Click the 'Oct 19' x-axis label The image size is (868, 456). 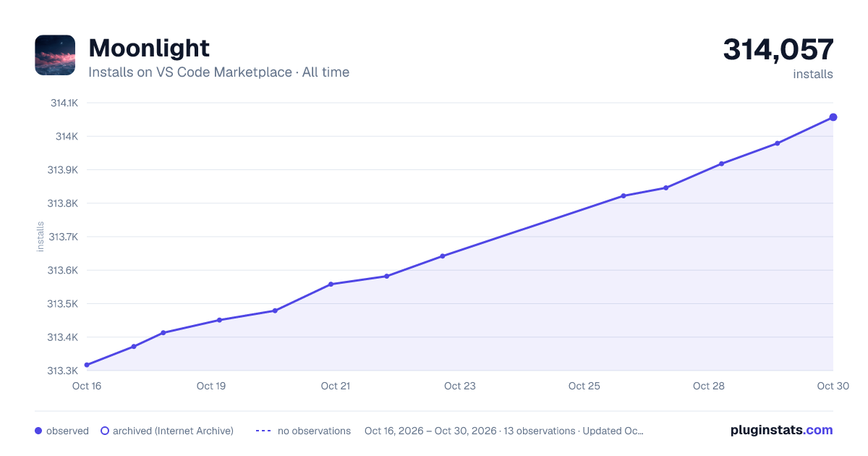[x=211, y=386]
